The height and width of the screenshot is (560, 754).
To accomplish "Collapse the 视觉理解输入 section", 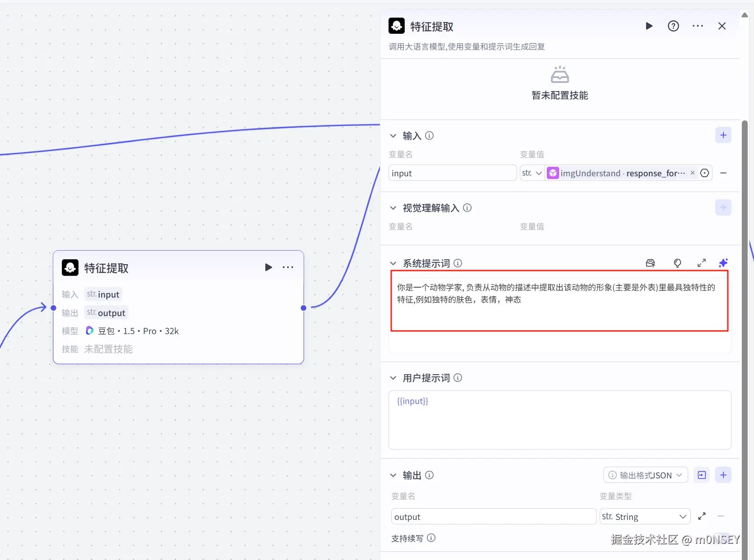I will coord(393,208).
